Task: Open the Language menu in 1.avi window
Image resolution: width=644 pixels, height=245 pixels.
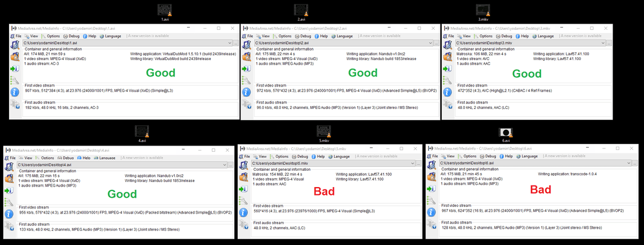Action: point(110,36)
